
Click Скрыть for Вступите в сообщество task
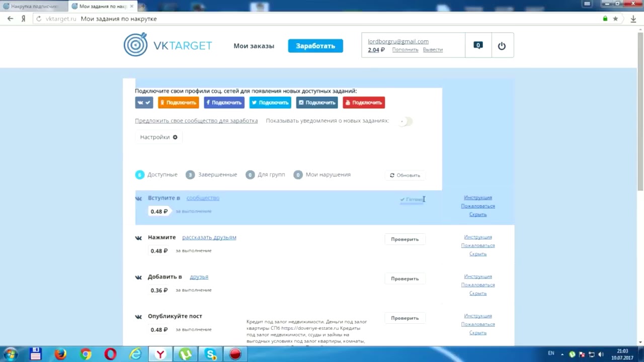(x=478, y=215)
